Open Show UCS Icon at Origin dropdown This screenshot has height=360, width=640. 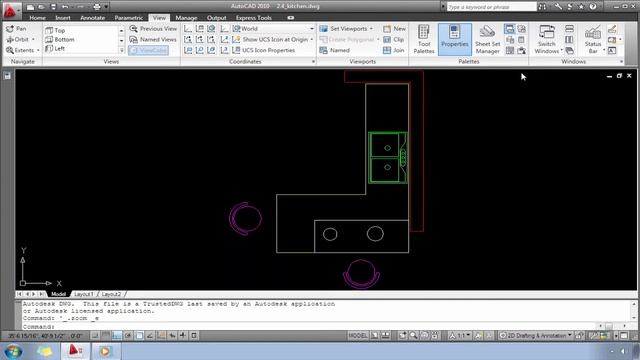click(312, 40)
